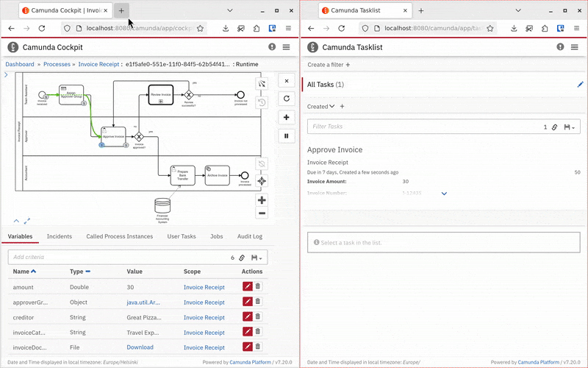Click Invoice Receipt scope link for creditor
Viewport: 588px width, 368px height.
coord(204,317)
